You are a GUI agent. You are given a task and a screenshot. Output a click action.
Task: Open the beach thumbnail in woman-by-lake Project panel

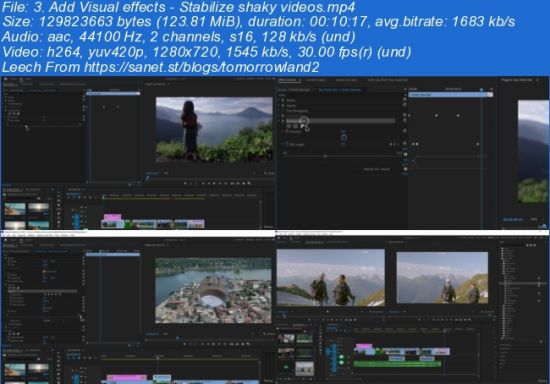tap(15, 210)
